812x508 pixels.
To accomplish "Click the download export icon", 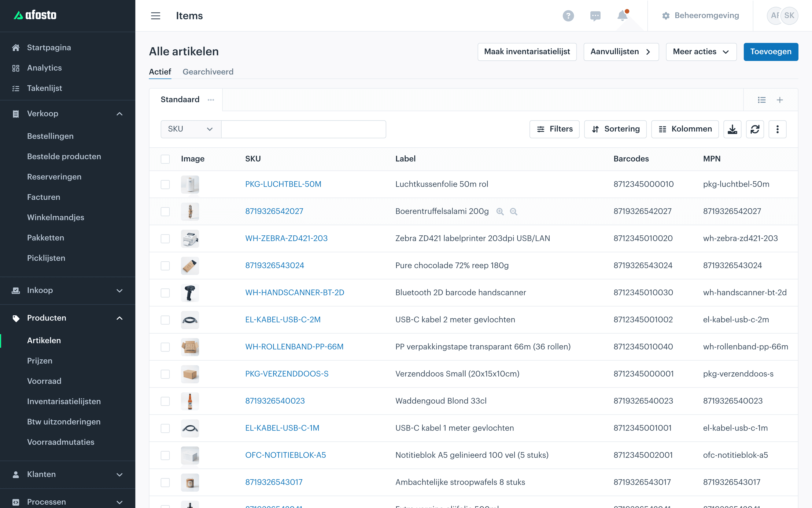I will tap(732, 129).
